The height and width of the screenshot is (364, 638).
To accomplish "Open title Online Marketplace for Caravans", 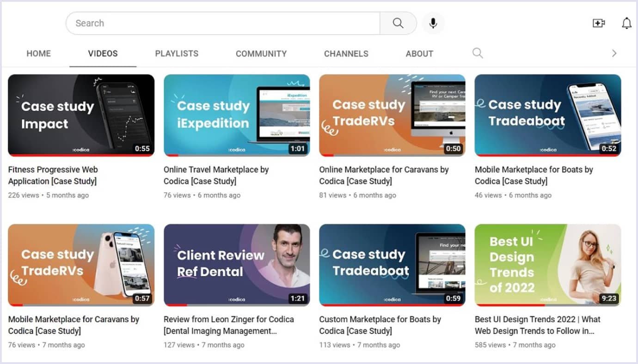I will (x=384, y=176).
